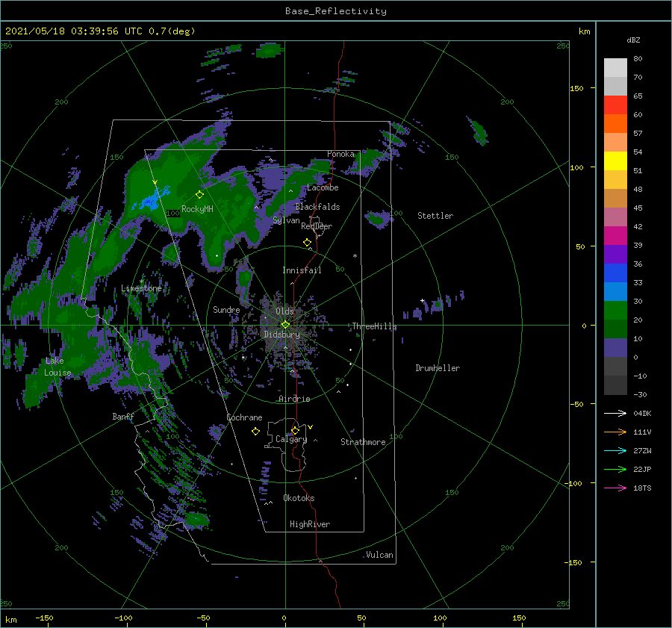Image resolution: width=672 pixels, height=628 pixels.
Task: Click the yellow radar center marker at Olds
Action: coord(285,325)
